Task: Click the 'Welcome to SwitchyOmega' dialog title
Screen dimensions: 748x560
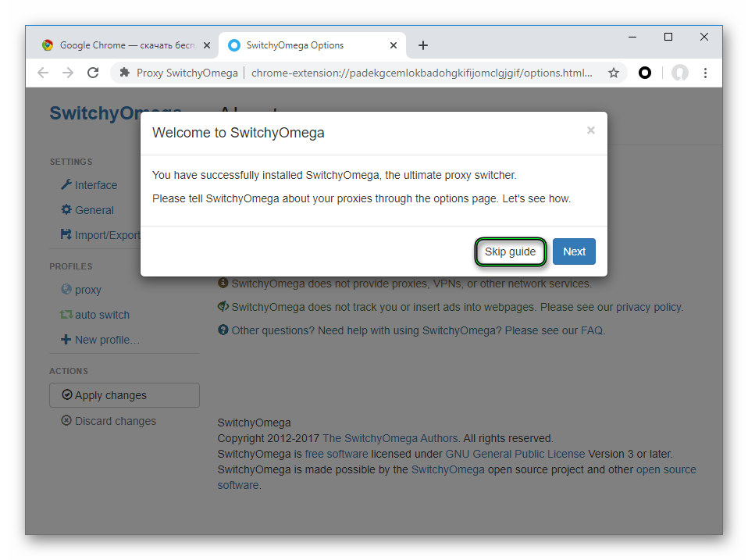Action: pos(238,133)
